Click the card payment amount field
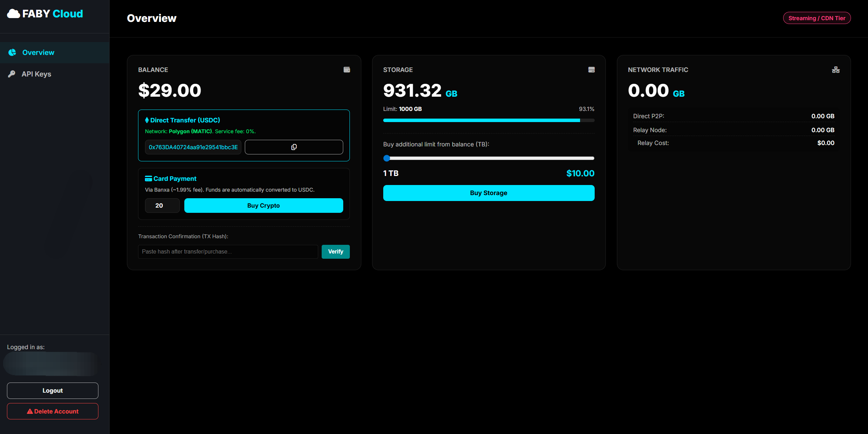Viewport: 868px width, 434px height. 162,206
